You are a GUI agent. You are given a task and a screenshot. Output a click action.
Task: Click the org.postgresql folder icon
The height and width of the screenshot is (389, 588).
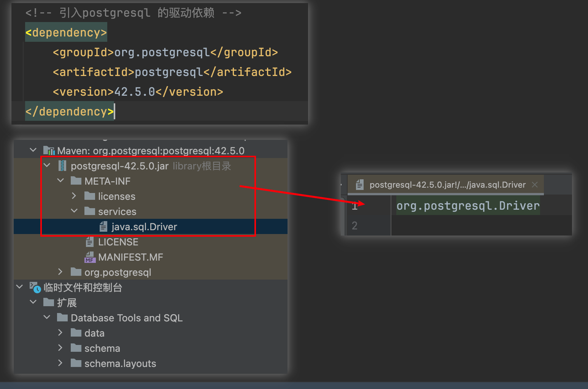(x=76, y=272)
